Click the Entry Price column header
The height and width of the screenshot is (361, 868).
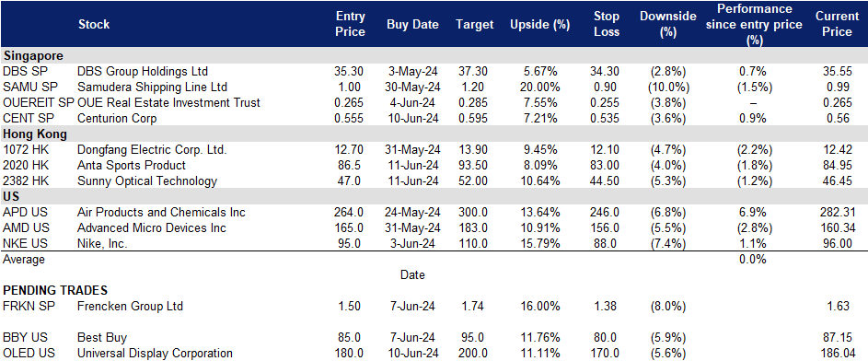[351, 24]
